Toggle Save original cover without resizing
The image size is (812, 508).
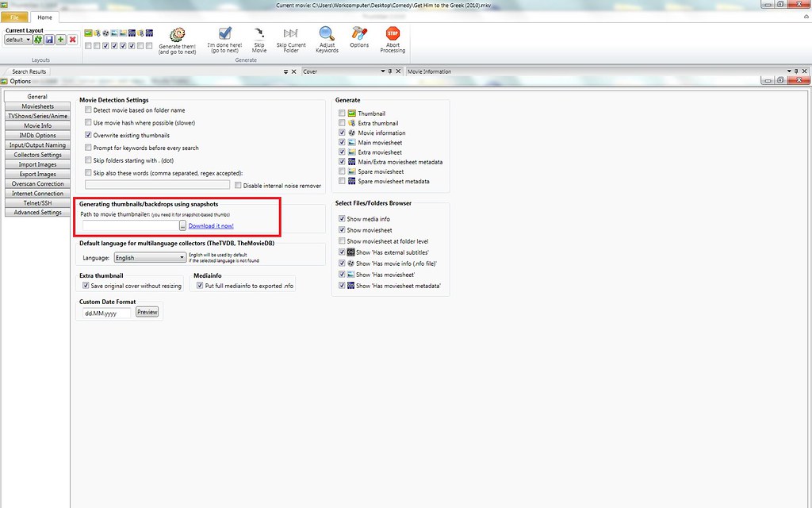click(x=86, y=286)
